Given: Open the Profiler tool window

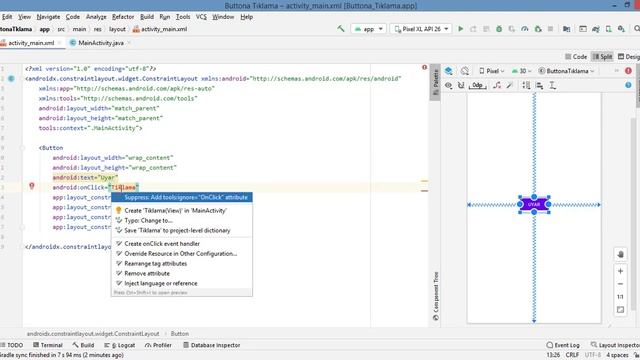Looking at the screenshot, I should (x=158, y=345).
